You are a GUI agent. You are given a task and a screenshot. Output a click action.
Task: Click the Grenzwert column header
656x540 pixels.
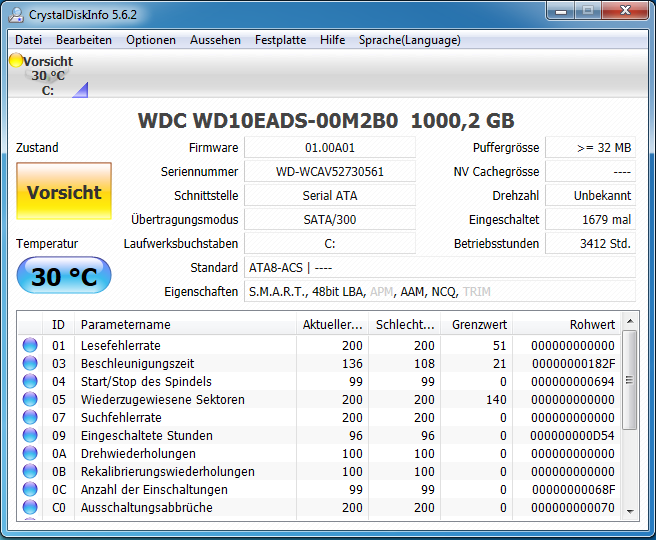pos(477,325)
